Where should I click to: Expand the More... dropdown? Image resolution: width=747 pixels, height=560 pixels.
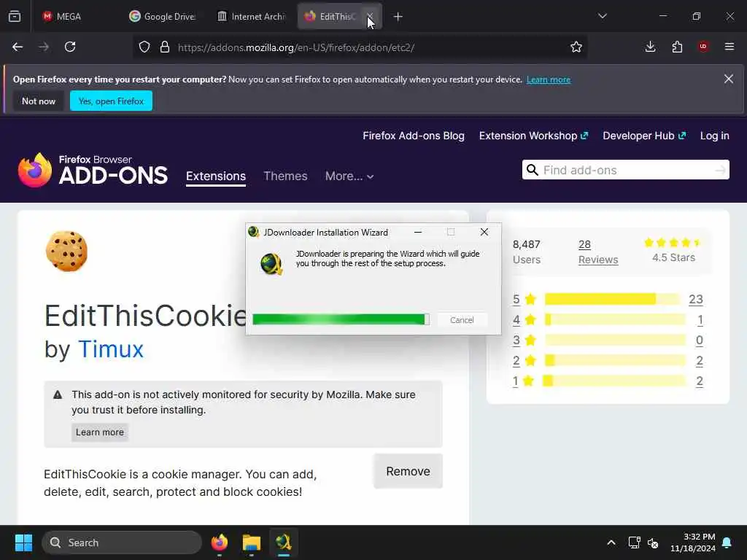tap(349, 176)
